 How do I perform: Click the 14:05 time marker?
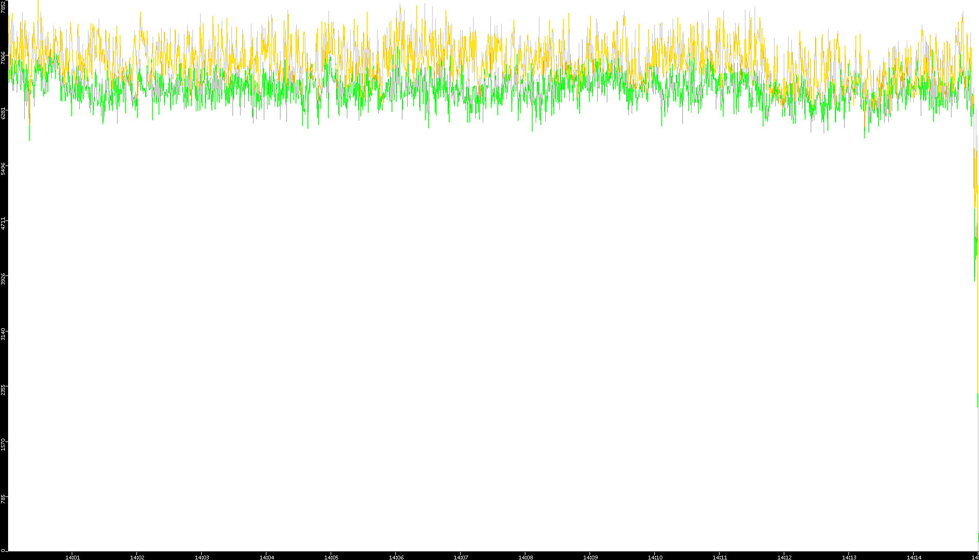pos(331,557)
